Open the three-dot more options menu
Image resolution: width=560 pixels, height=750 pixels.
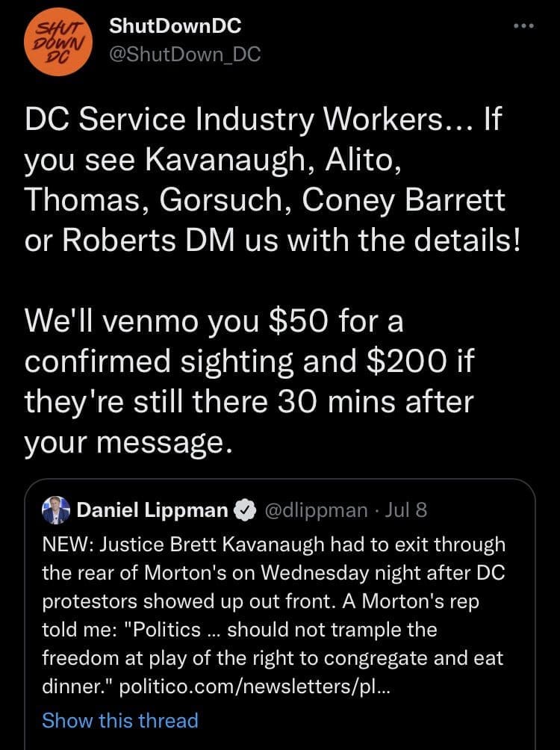[x=523, y=26]
